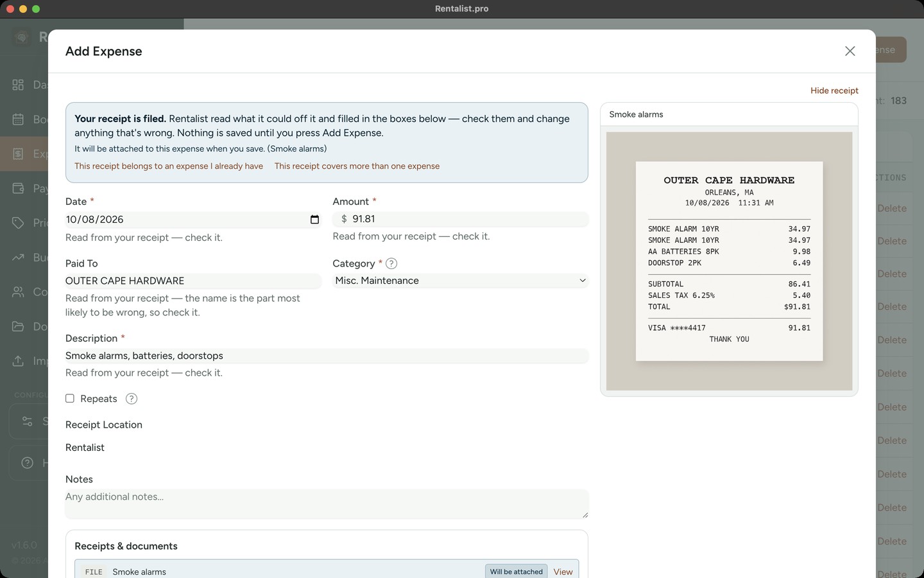
Task: Open Contacts people icon in sidebar
Action: [18, 292]
